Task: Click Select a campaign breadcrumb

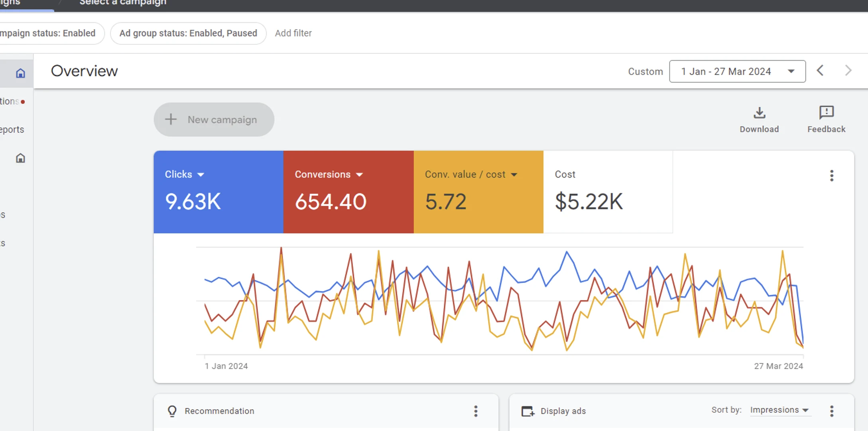Action: pos(123,3)
